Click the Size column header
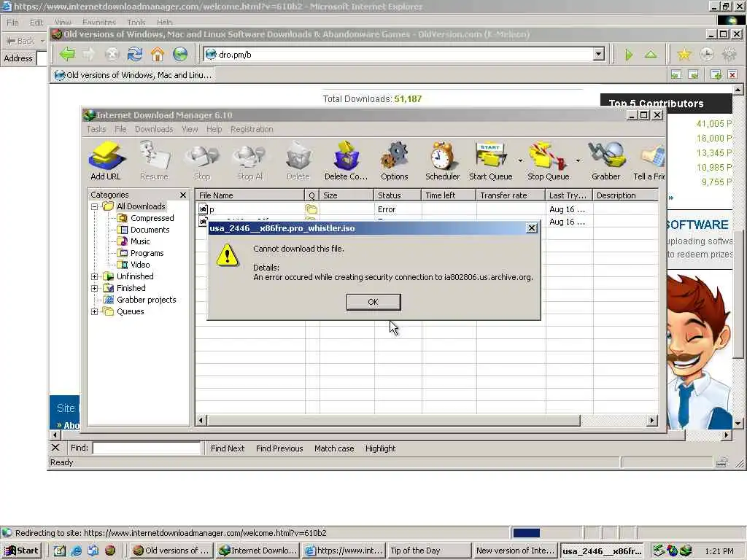Screen dimensions: 747x560 347,195
